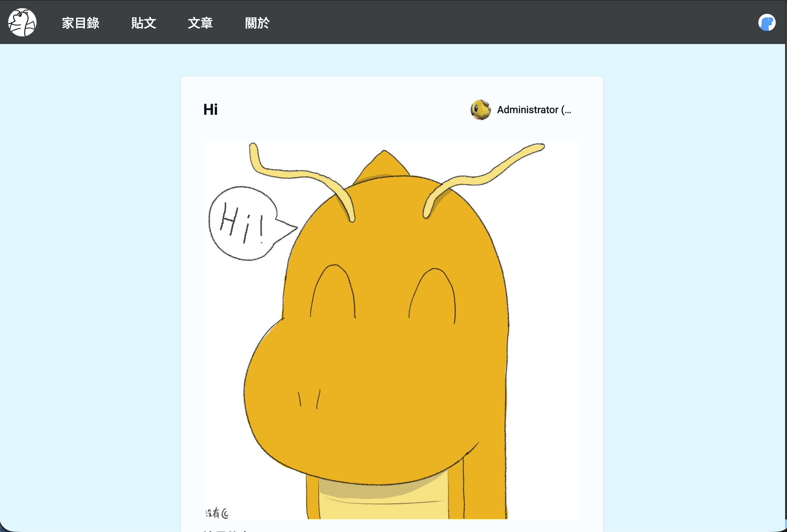The height and width of the screenshot is (532, 787).
Task: Click the Administrator author avatar
Action: [x=481, y=110]
